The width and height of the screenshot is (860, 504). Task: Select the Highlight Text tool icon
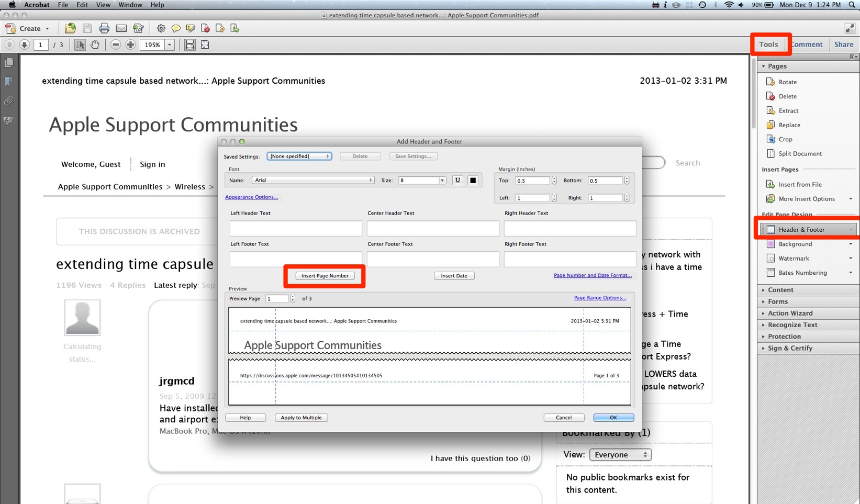[x=191, y=28]
